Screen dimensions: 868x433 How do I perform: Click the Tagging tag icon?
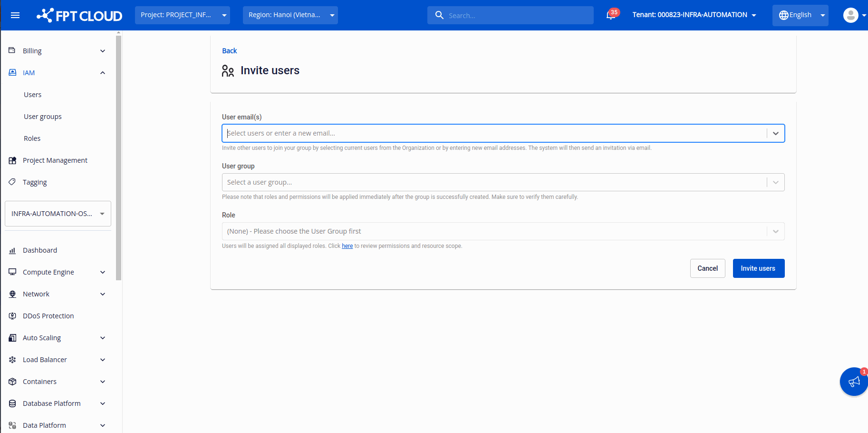(12, 182)
